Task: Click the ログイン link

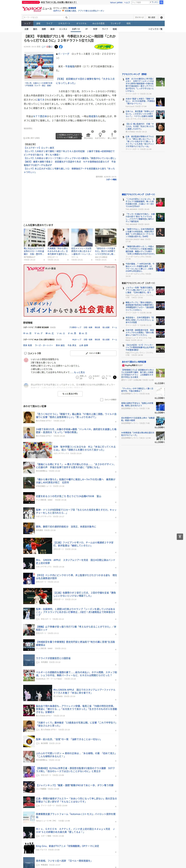Action: (57, 11)
